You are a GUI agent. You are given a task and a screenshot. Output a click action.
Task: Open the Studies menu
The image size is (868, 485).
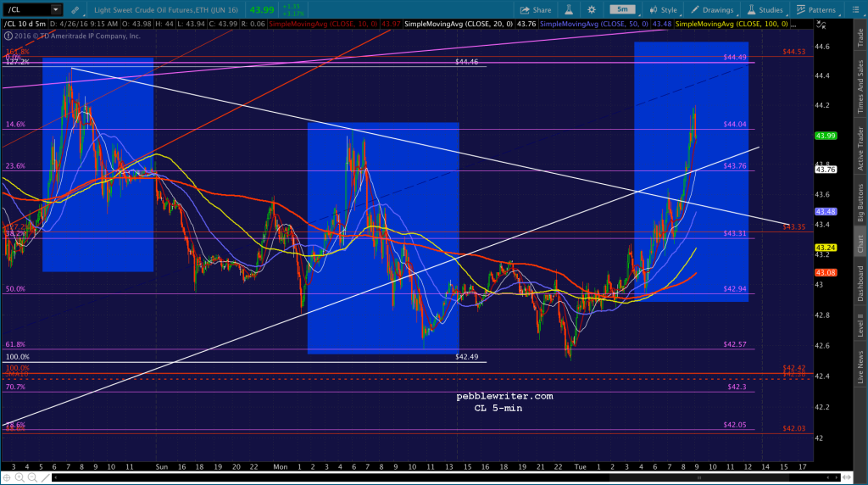pyautogui.click(x=765, y=10)
